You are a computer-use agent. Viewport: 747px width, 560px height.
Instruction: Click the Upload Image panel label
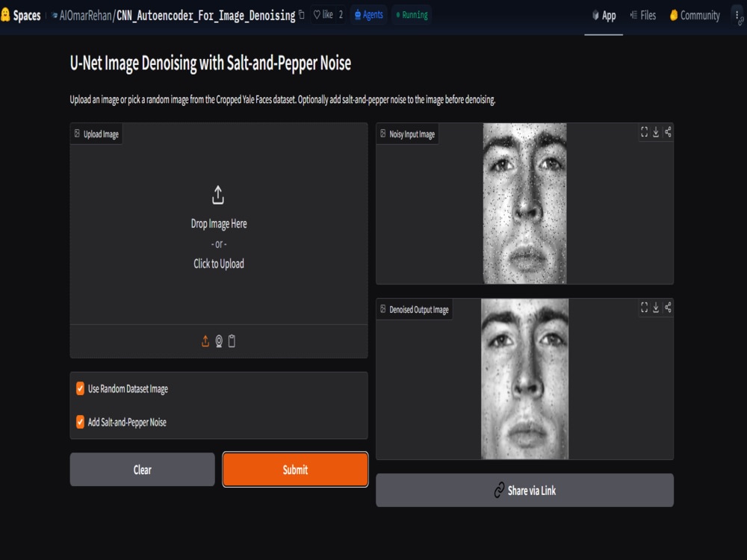tap(96, 134)
